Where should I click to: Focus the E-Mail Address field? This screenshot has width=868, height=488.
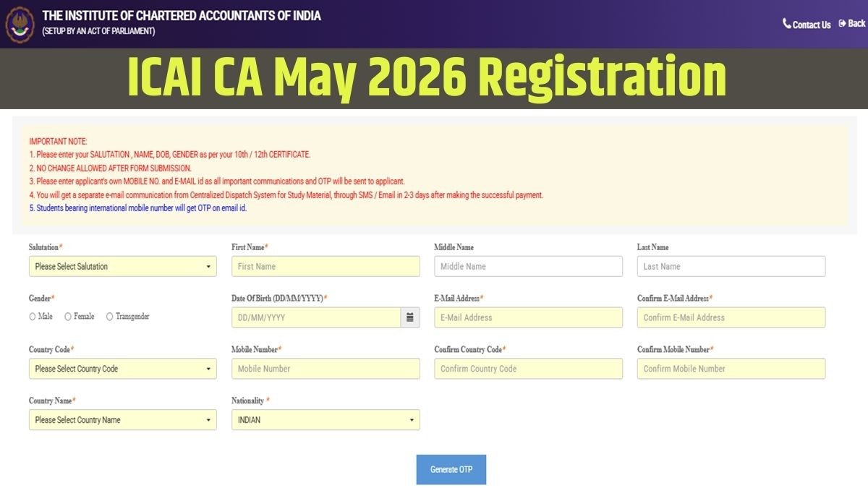[528, 317]
